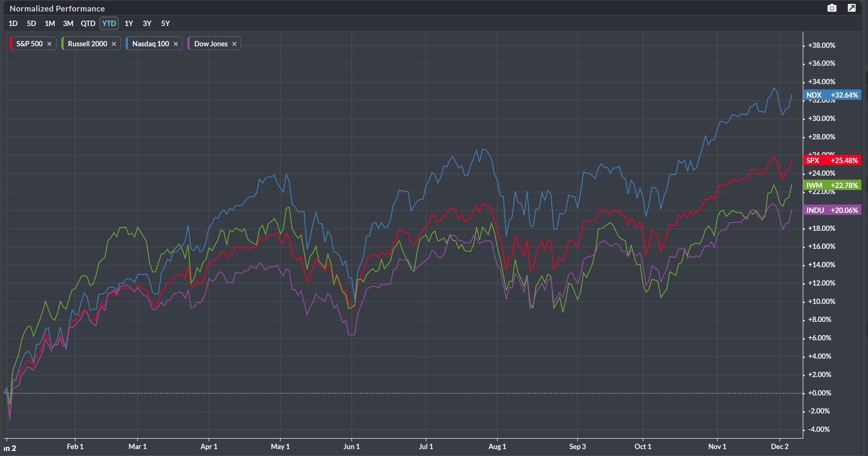868x456 pixels.
Task: Click the Feb 1 date label
Action: (75, 446)
